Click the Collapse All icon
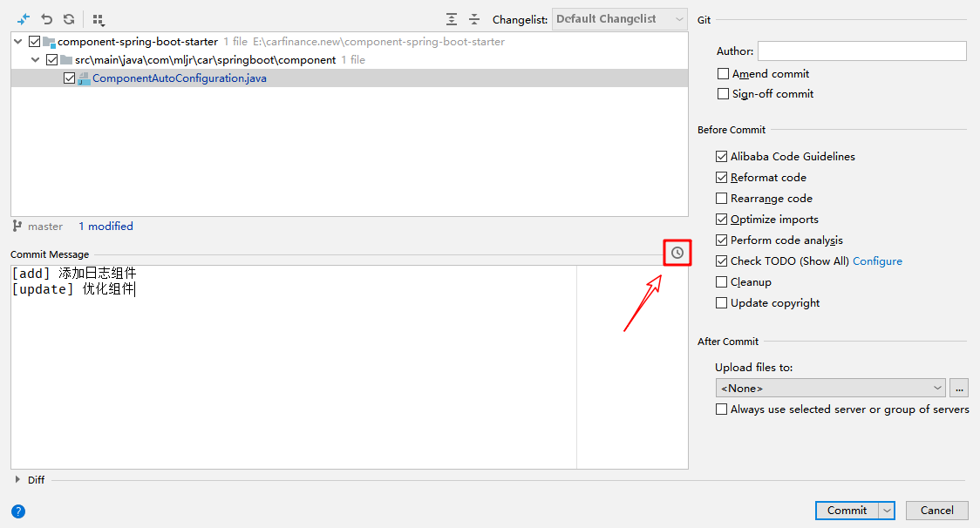This screenshot has width=980, height=528. pos(474,19)
